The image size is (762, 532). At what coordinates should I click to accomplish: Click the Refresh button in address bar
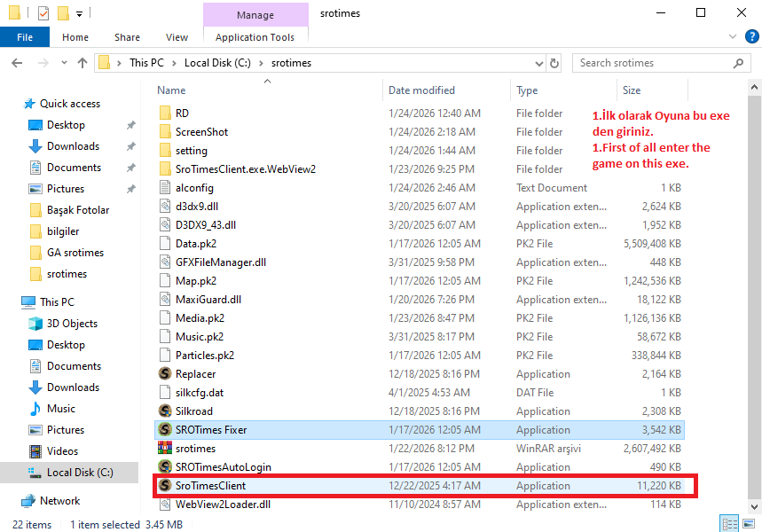click(x=554, y=63)
